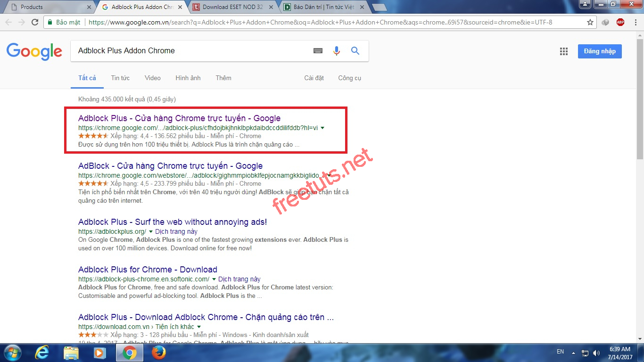Expand arrow next to softonic.com URL

tap(214, 279)
